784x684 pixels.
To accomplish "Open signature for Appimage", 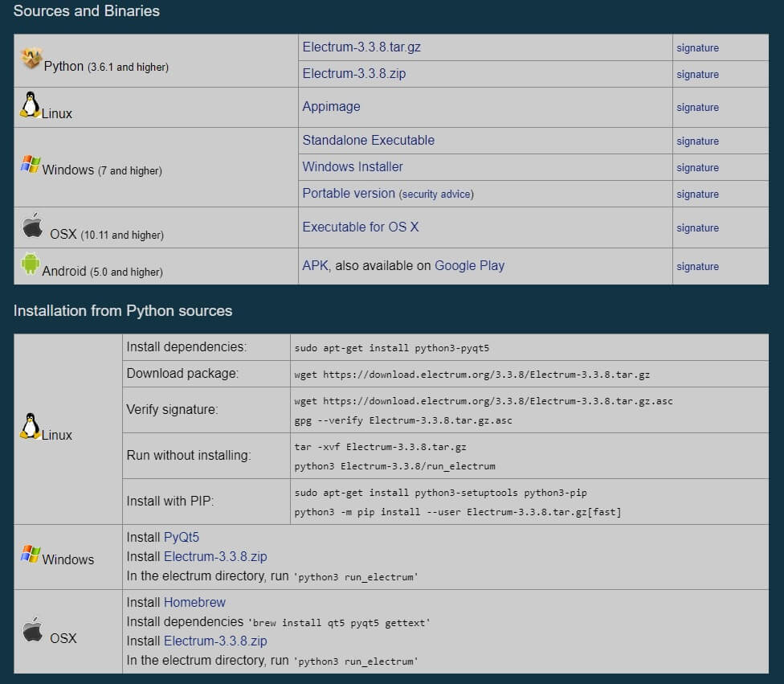I will (x=697, y=108).
